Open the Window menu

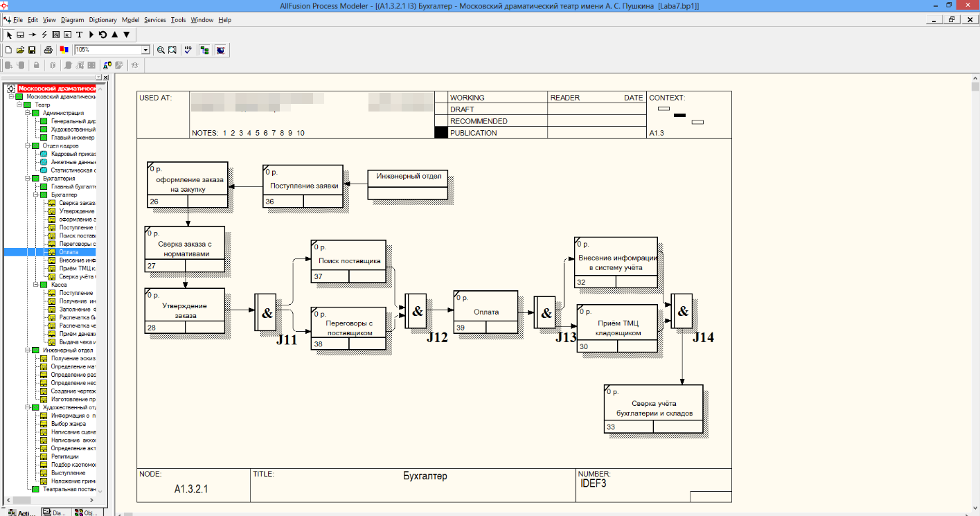202,20
